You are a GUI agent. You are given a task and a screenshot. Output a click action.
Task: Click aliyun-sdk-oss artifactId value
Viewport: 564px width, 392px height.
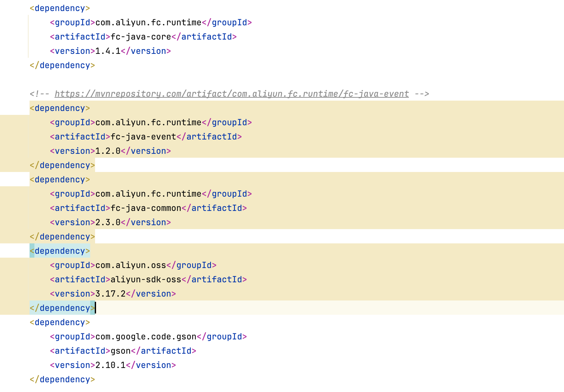point(146,279)
